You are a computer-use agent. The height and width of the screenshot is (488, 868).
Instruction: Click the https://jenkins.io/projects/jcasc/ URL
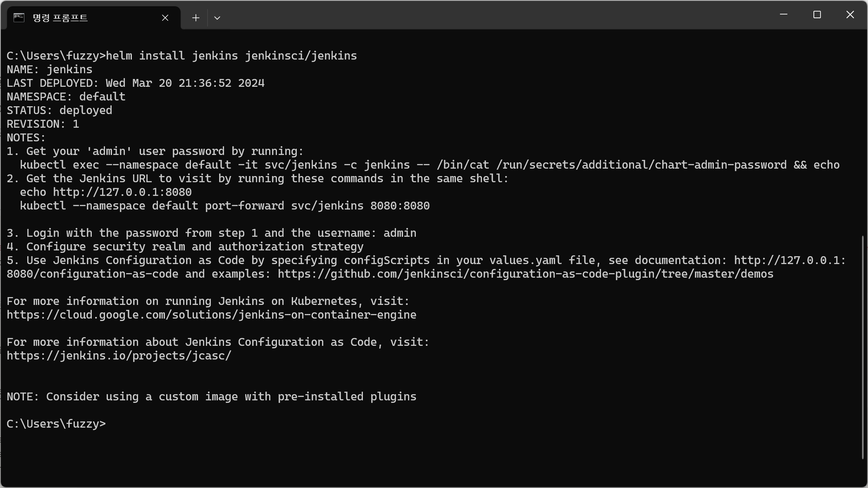(119, 356)
